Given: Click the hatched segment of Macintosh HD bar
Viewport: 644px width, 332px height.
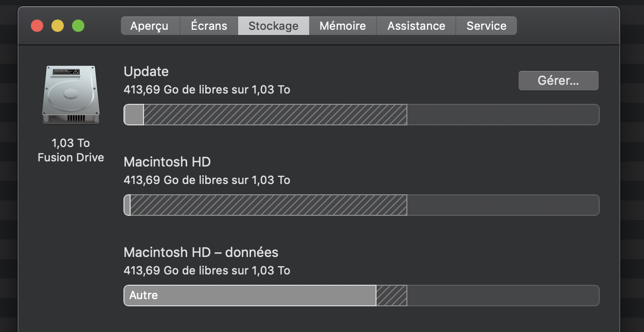Looking at the screenshot, I should [269, 205].
